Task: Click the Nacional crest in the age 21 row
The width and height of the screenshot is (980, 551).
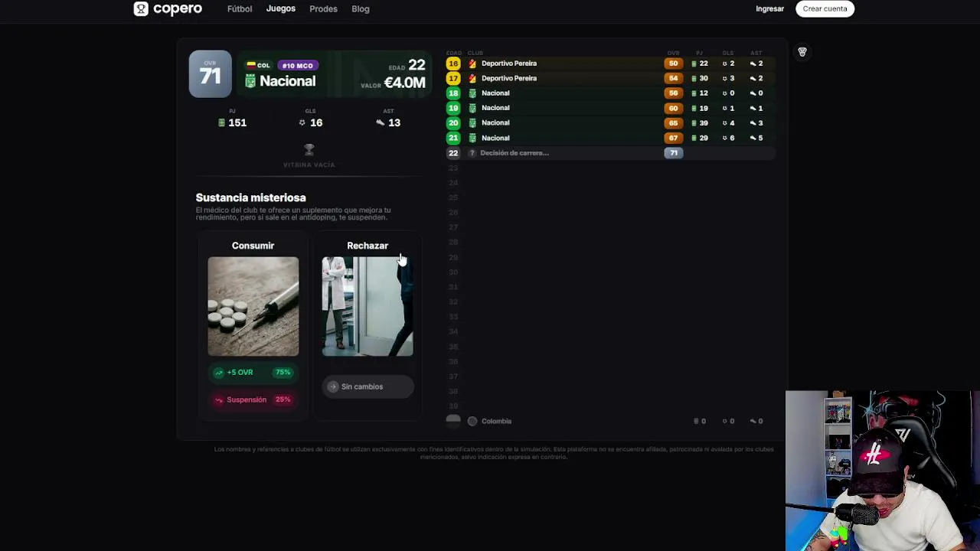Action: click(472, 138)
